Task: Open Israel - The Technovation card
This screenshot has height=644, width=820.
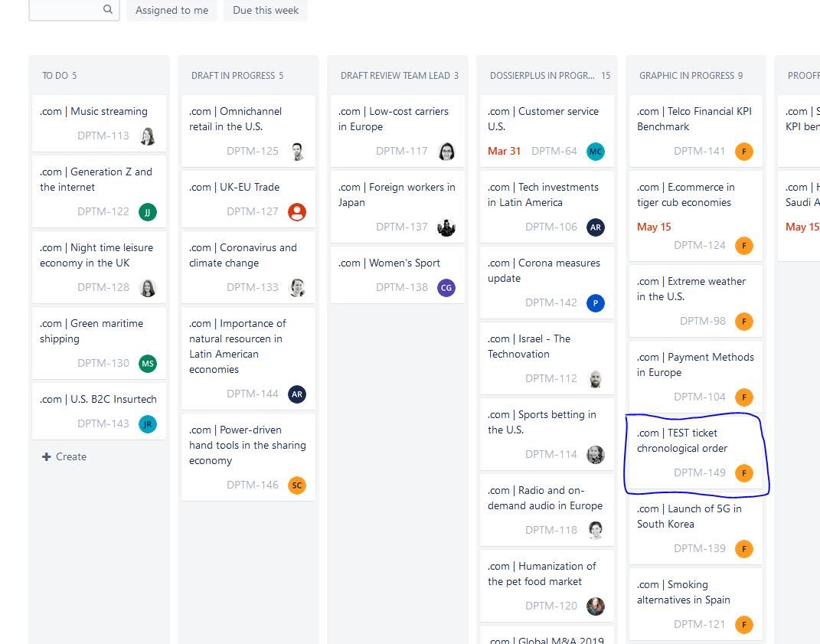Action: click(547, 358)
